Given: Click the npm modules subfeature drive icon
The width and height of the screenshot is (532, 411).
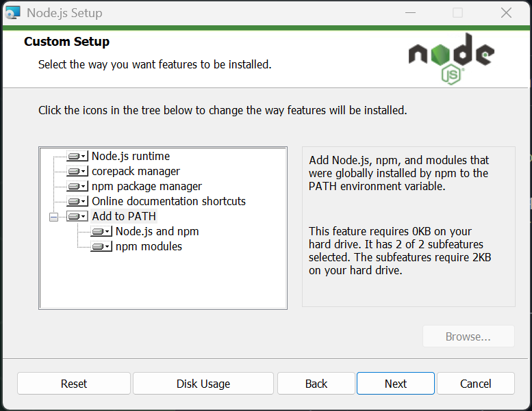Looking at the screenshot, I should (101, 246).
